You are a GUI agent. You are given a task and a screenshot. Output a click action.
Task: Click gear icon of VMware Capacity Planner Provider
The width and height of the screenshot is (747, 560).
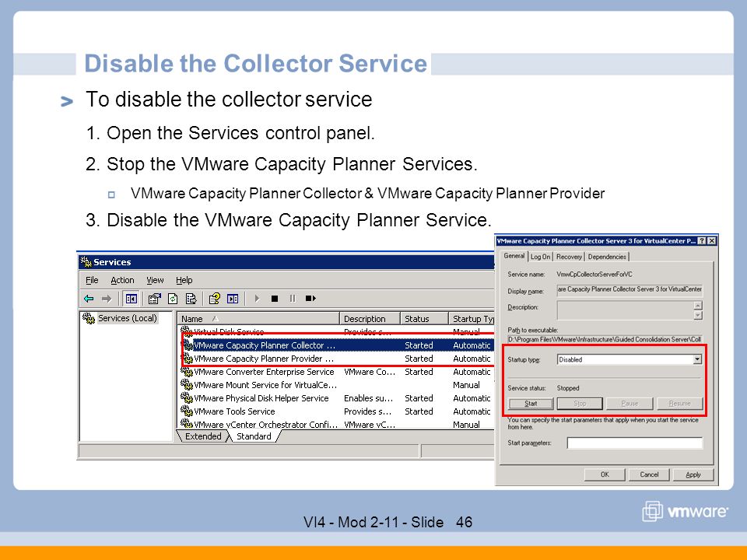click(x=188, y=358)
